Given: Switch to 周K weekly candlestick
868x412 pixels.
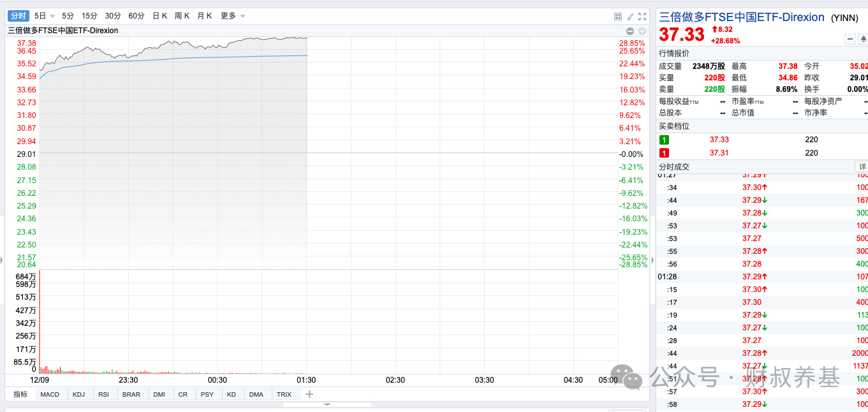Looking at the screenshot, I should (182, 16).
